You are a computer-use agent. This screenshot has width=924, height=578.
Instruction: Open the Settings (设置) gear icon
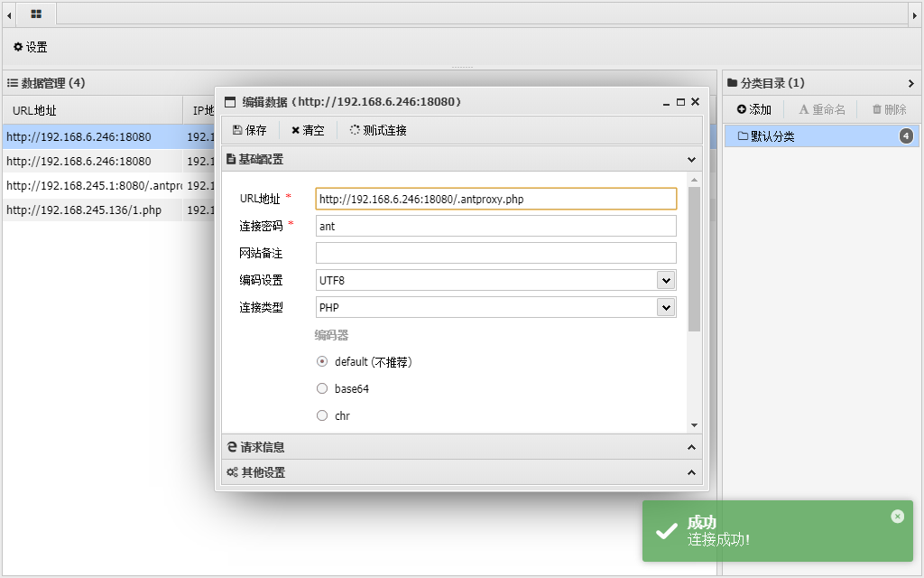coord(18,47)
